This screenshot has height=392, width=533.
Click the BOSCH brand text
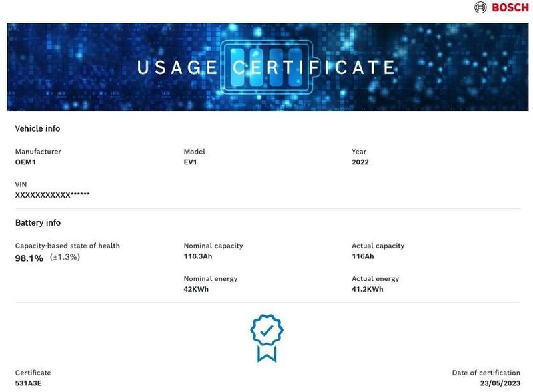point(510,7)
